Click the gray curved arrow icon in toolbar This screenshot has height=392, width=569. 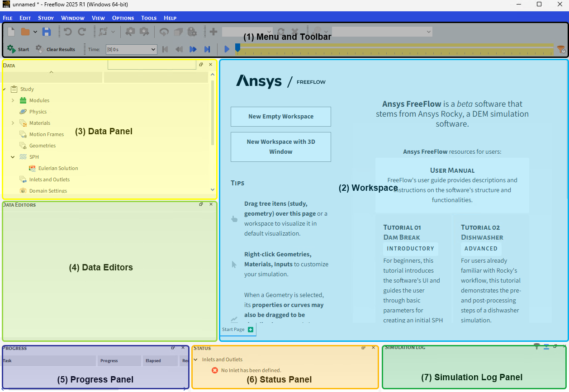click(x=164, y=32)
